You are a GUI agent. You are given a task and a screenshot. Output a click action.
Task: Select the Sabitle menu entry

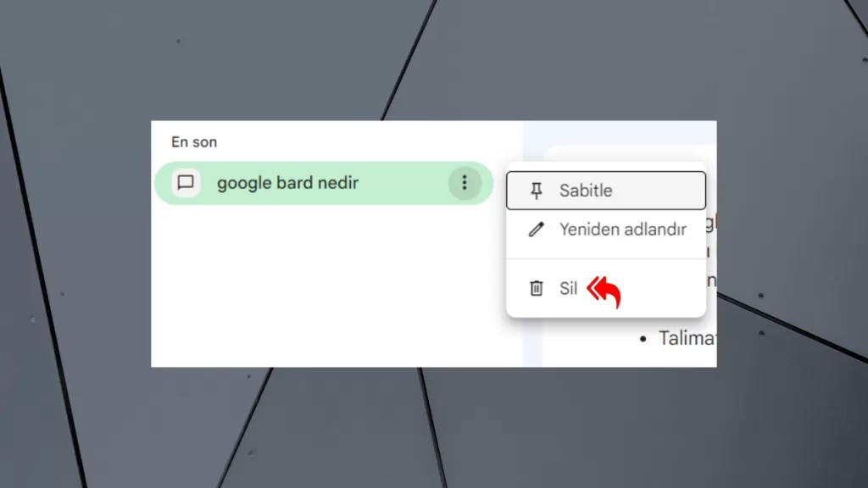coord(606,191)
